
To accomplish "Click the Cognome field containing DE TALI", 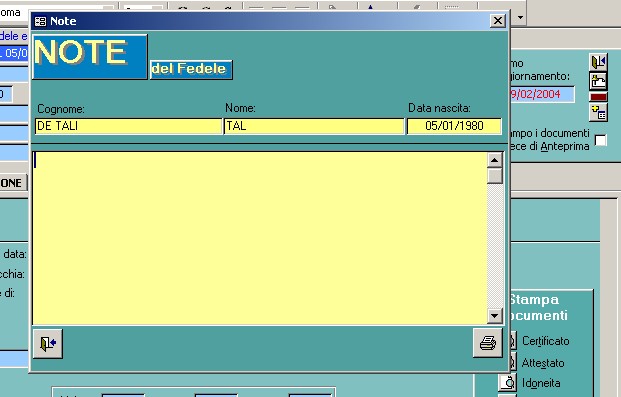I will tap(128, 126).
